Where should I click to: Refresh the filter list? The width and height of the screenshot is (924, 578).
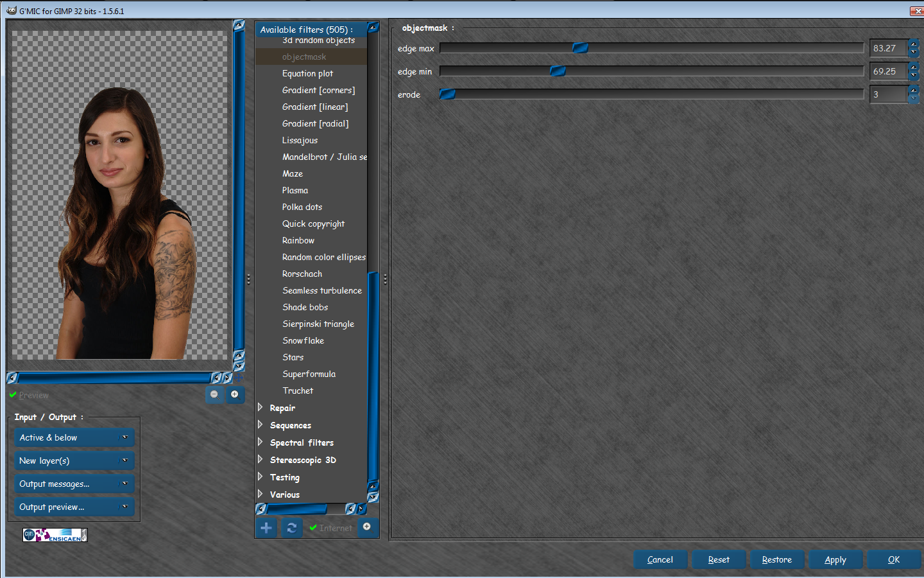[x=291, y=528]
